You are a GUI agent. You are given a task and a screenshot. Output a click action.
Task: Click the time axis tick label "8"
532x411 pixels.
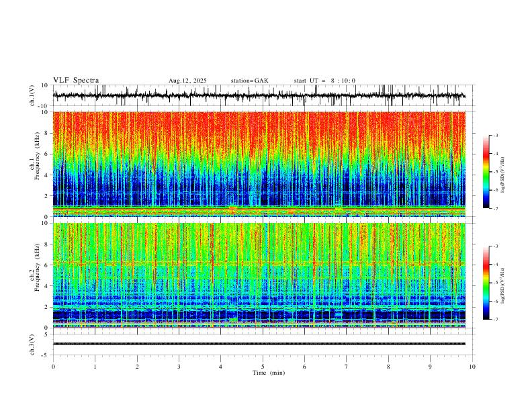[x=388, y=367]
